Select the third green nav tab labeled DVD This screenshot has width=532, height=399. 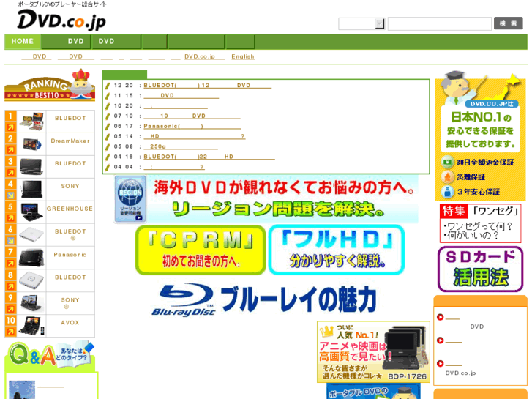click(x=116, y=42)
